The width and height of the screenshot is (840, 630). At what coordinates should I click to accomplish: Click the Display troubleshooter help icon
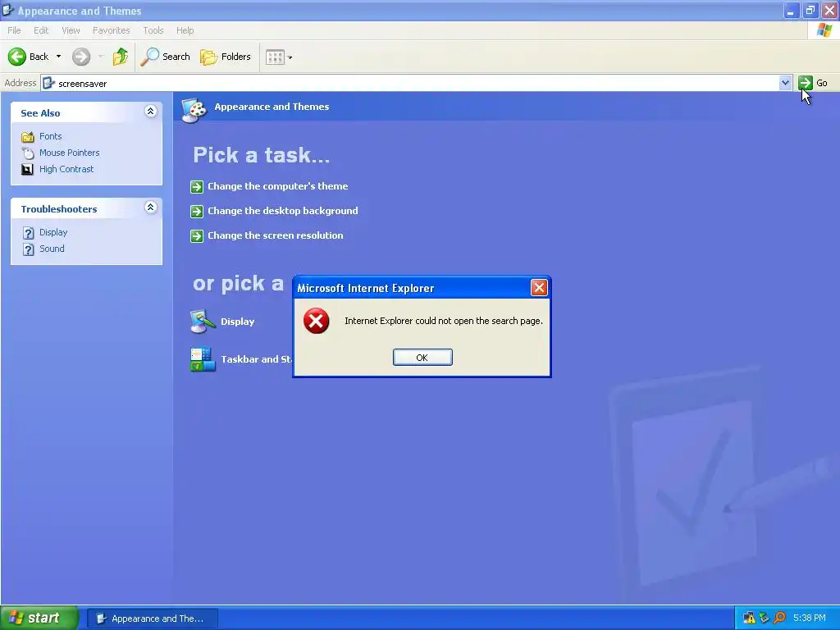pos(29,233)
